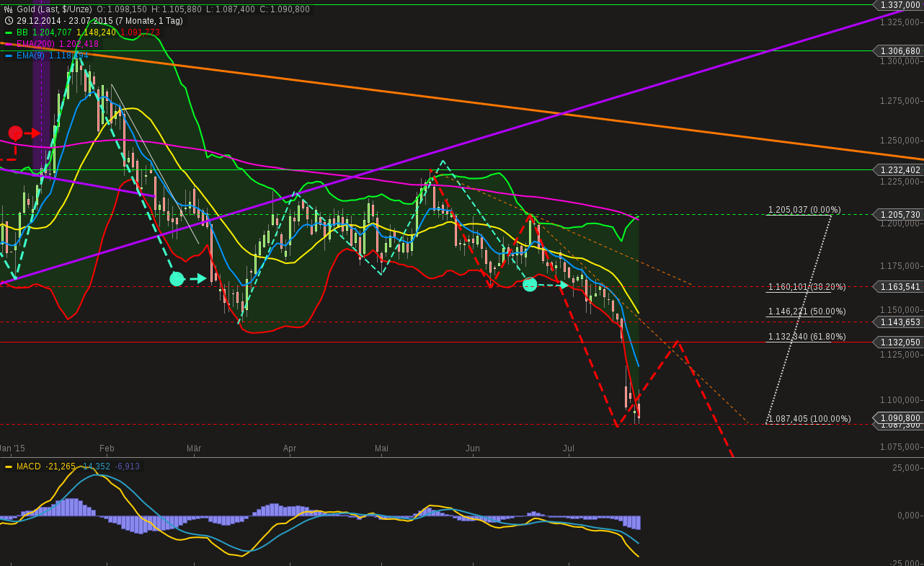
Task: Click the MACD axis label 0,000
Action: click(910, 516)
